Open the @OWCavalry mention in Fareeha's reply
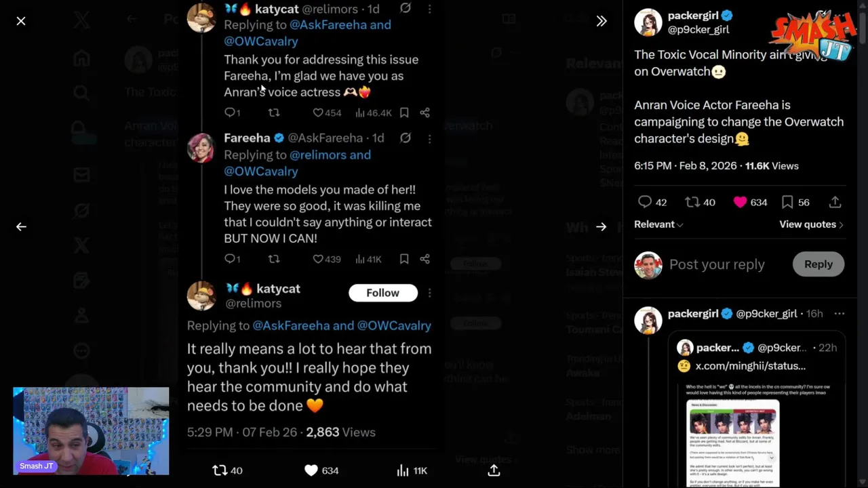The image size is (868, 488). pyautogui.click(x=261, y=171)
